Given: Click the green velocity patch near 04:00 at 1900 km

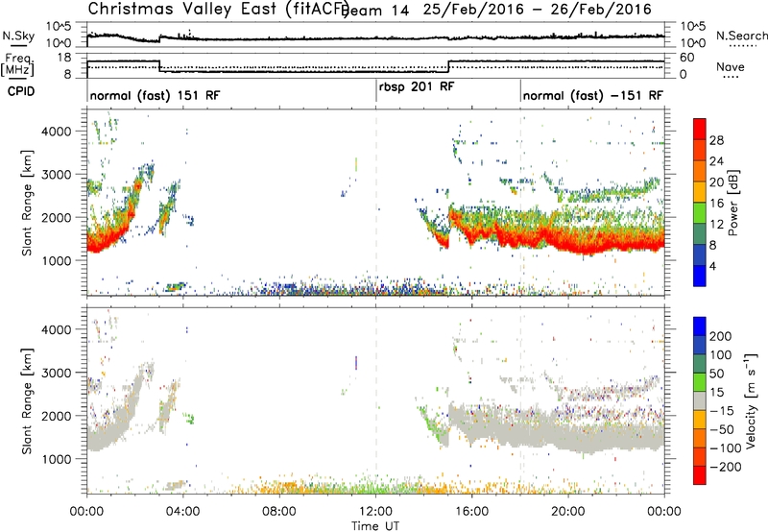Looking at the screenshot, I should (x=189, y=418).
